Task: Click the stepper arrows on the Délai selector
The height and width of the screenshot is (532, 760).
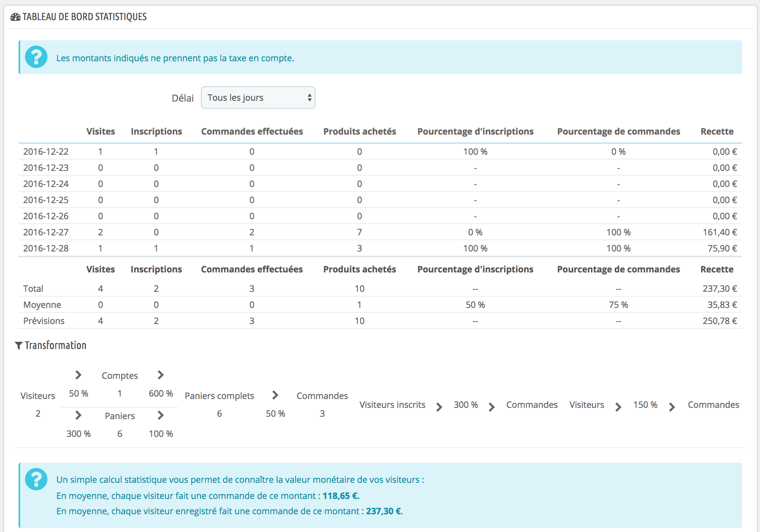Action: pyautogui.click(x=309, y=98)
